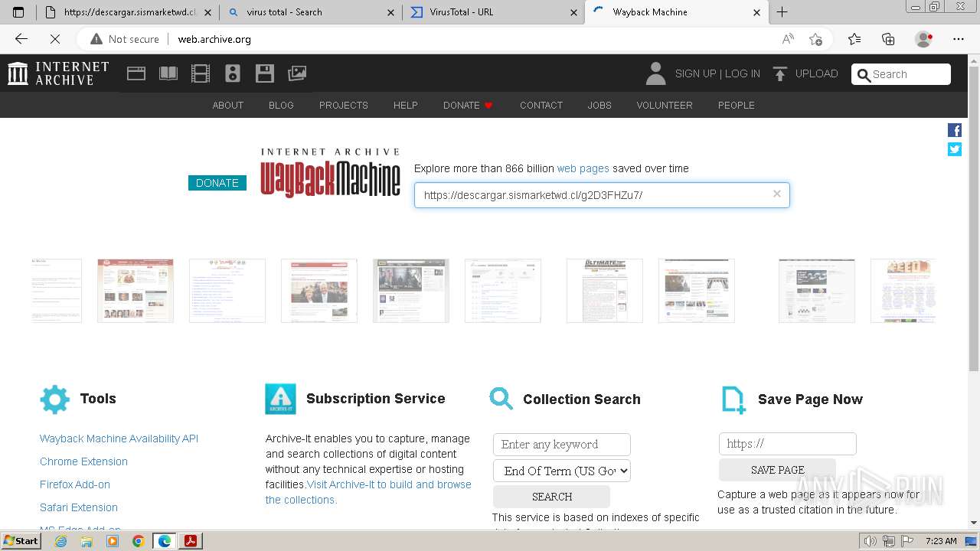Click the SAVE PAGE button
The width and height of the screenshot is (980, 551).
[x=777, y=470]
